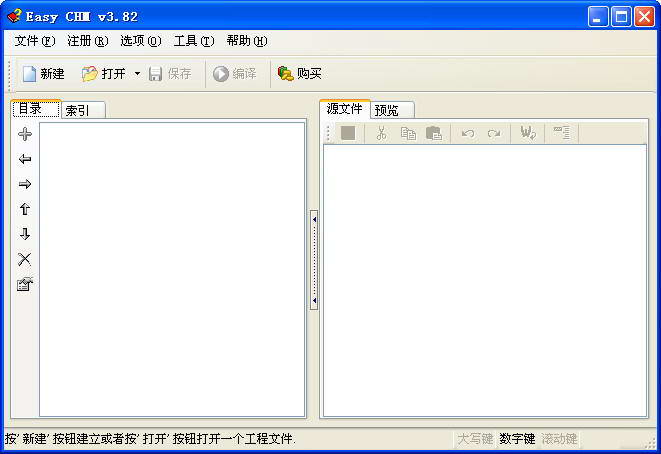Click the splitter collapse handle between panels
Screen dimensions: 661x454
(x=314, y=260)
